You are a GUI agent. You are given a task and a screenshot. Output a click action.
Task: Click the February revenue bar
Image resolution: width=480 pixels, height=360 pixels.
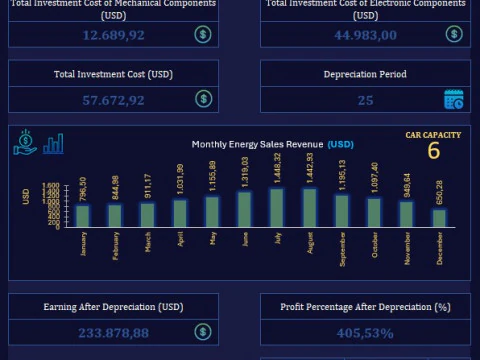pos(115,216)
